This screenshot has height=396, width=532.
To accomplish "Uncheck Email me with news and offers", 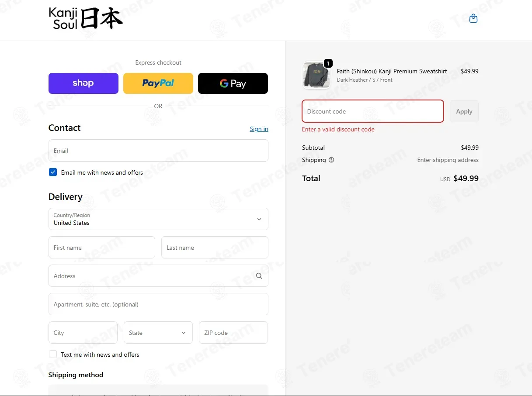I will [x=53, y=172].
